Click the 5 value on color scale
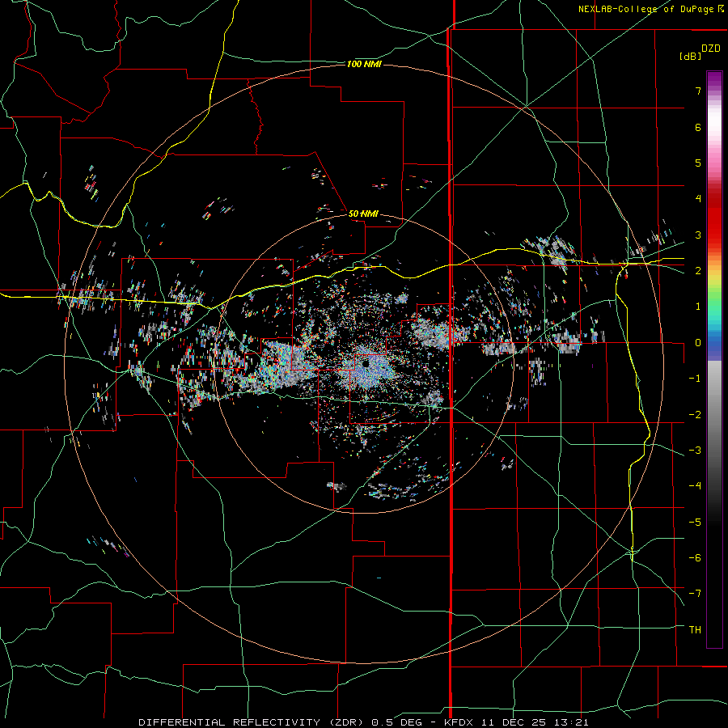 (698, 163)
